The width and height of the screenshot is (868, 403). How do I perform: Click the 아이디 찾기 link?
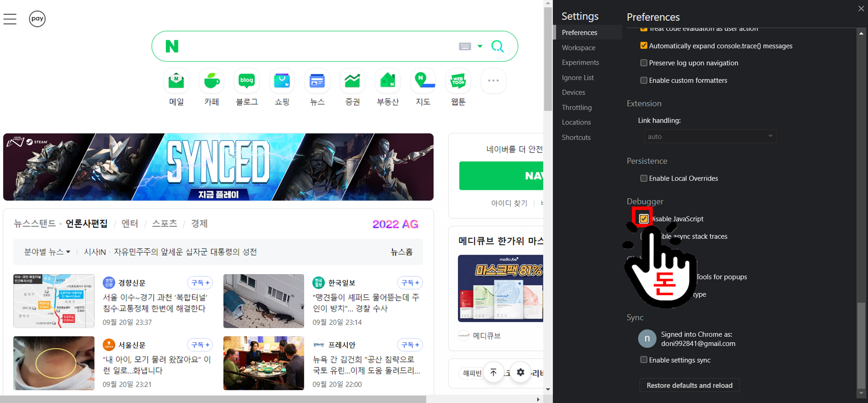pyautogui.click(x=509, y=203)
